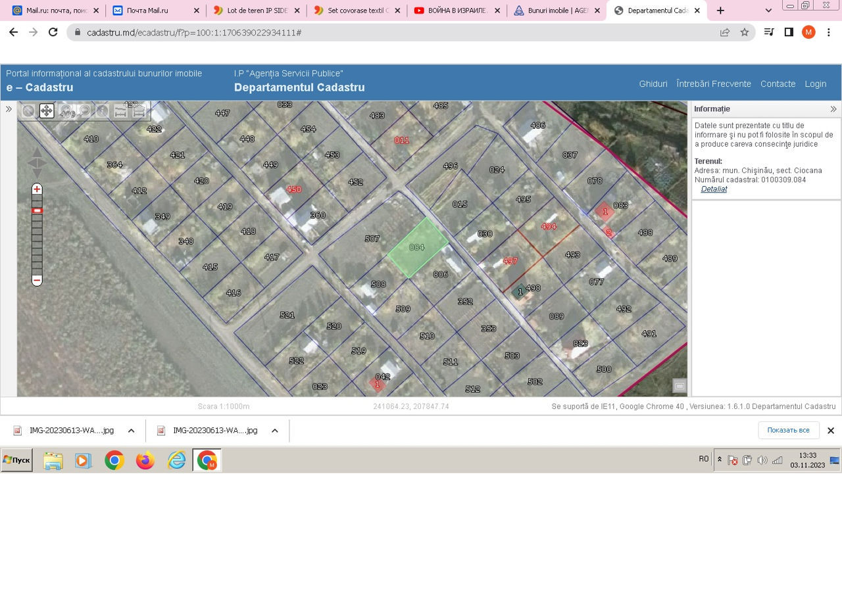Screen dimensions: 842x616
Task: Go back in browser
Action: click(x=13, y=32)
